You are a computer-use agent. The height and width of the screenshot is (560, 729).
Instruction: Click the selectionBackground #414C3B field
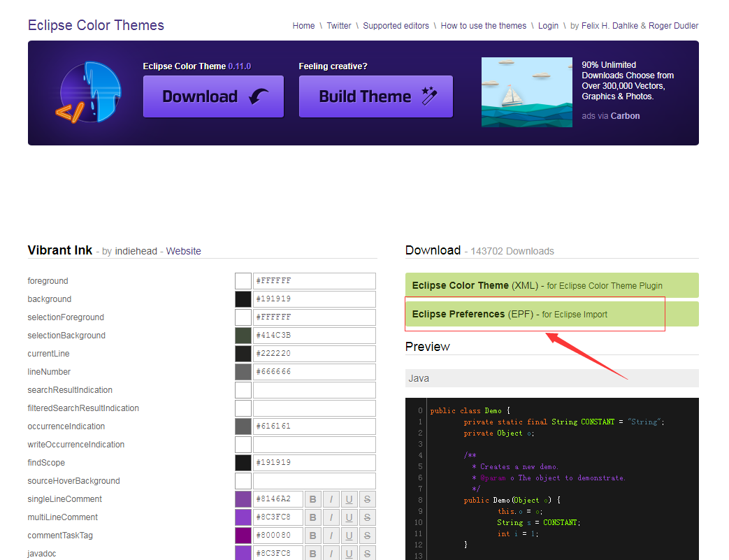315,336
